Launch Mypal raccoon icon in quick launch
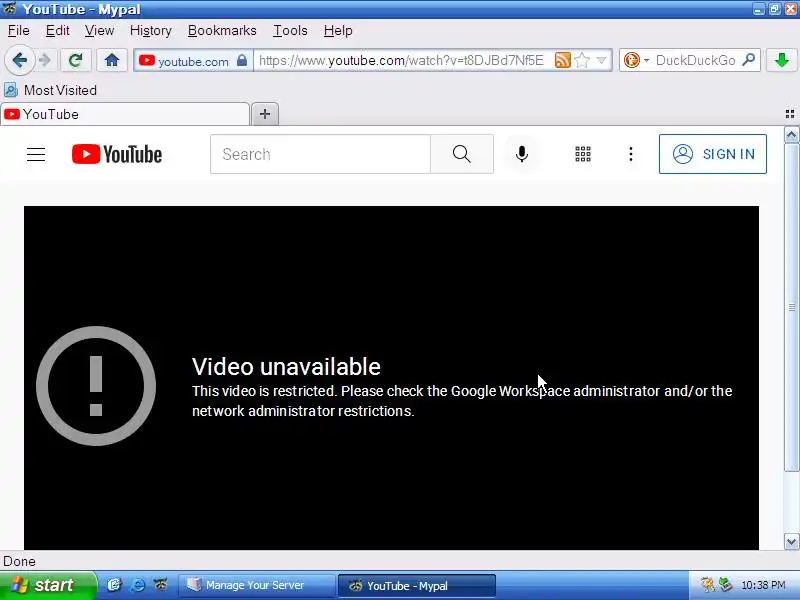Image resolution: width=800 pixels, height=600 pixels. [160, 585]
